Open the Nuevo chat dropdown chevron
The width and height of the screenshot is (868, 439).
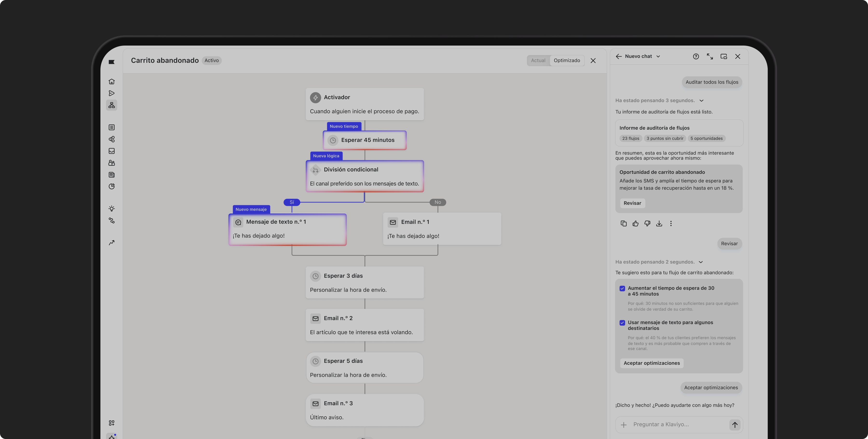(658, 57)
